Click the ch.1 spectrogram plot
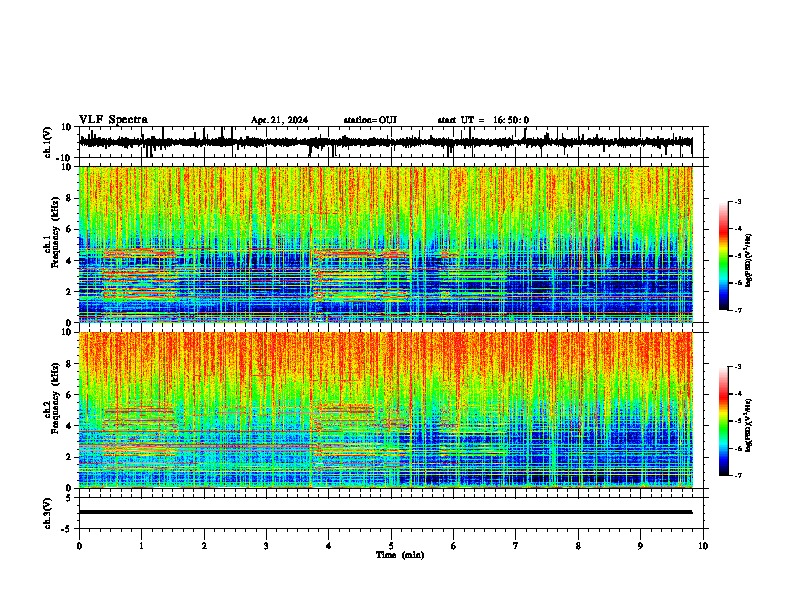The image size is (792, 612). [x=386, y=244]
